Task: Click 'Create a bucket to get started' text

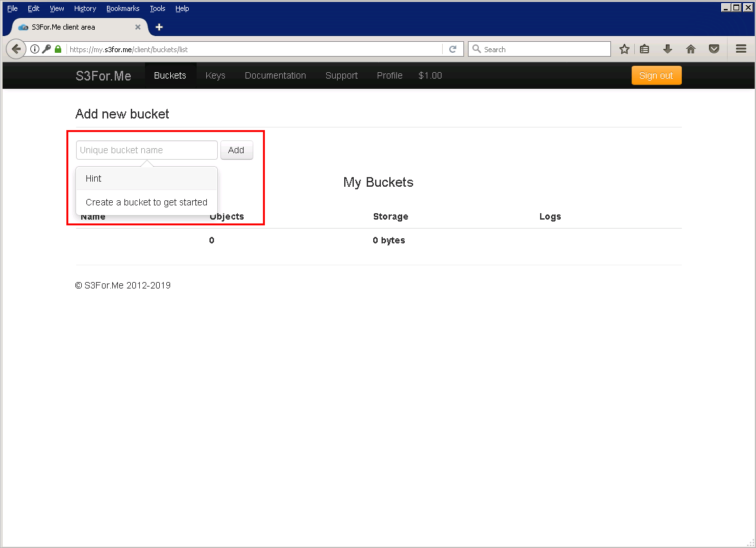Action: pos(146,202)
